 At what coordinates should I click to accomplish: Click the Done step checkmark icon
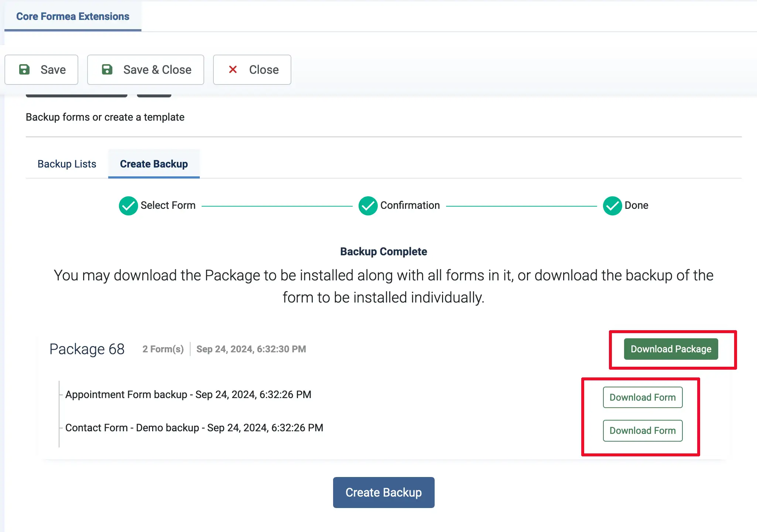(612, 205)
